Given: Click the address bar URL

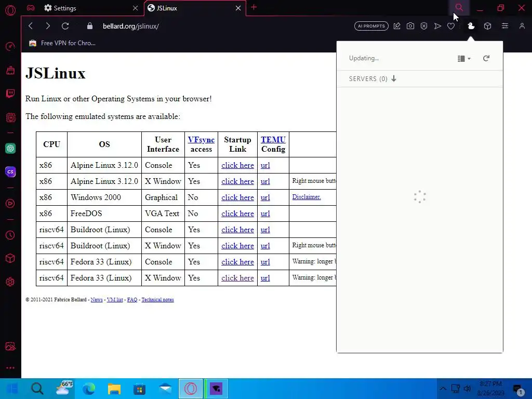Looking at the screenshot, I should (x=131, y=26).
